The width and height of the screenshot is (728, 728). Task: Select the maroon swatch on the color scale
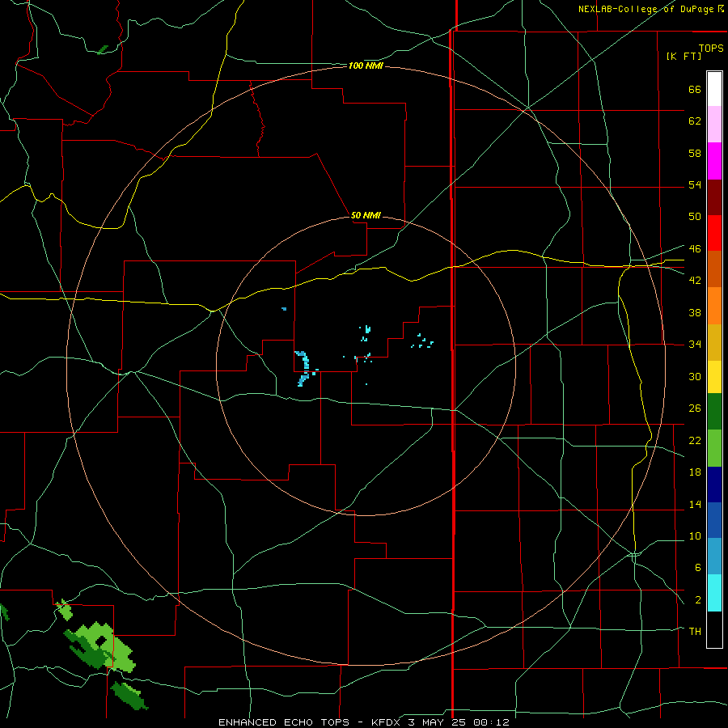714,197
